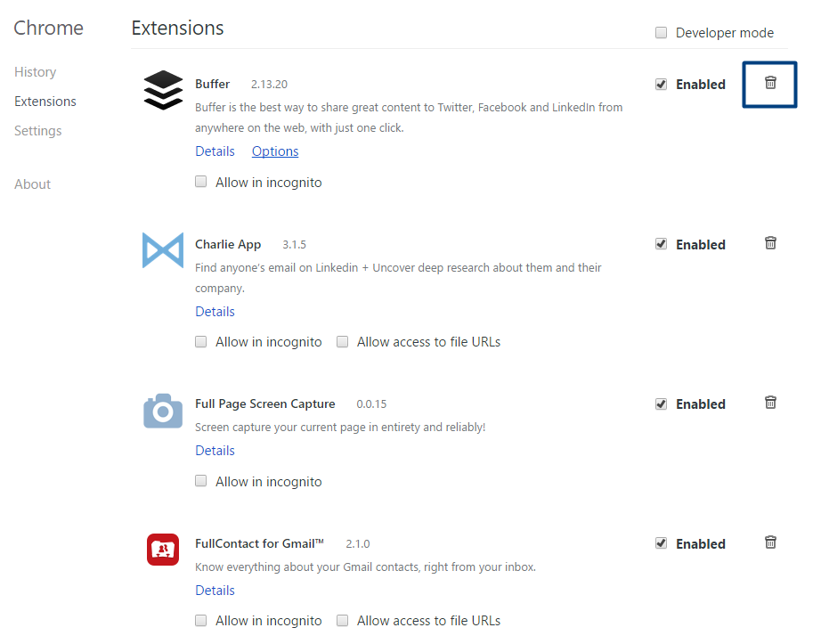Click the Full Page Screen Capture title
Viewport: 821px width, 644px height.
265,404
